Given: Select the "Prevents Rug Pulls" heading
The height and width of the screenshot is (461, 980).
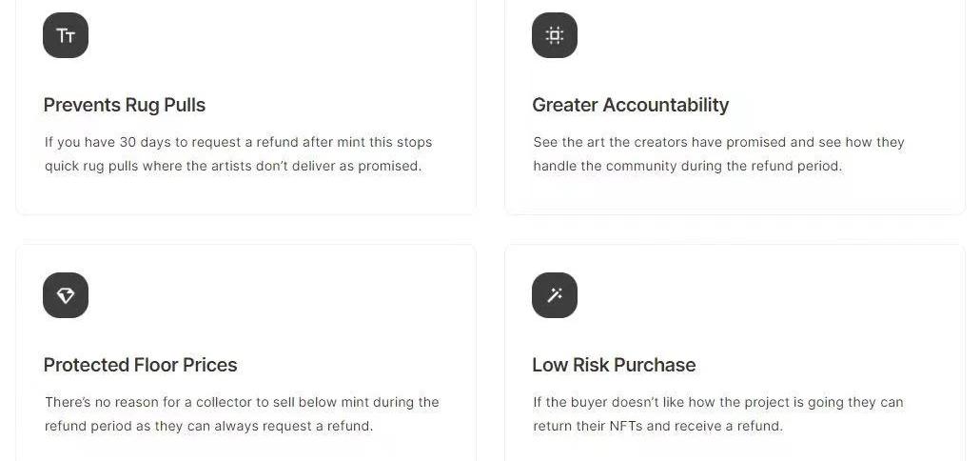Looking at the screenshot, I should pos(125,105).
